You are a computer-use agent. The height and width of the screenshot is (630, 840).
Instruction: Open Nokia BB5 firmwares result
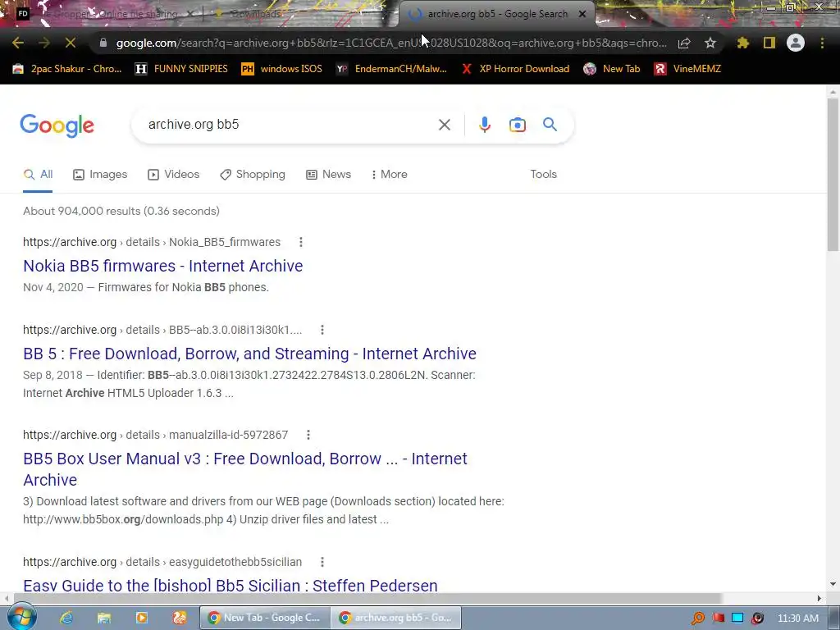tap(163, 266)
